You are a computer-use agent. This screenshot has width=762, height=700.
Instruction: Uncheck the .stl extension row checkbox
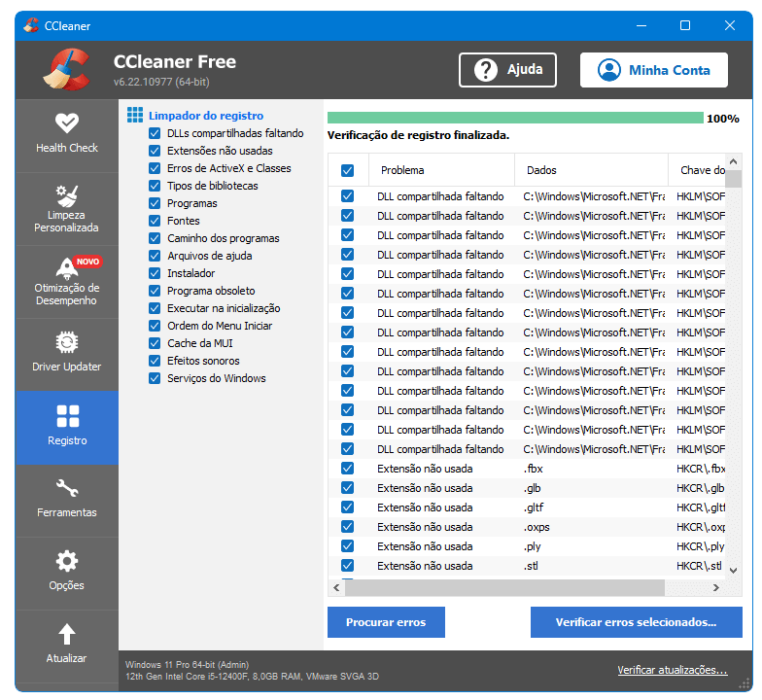(x=348, y=566)
